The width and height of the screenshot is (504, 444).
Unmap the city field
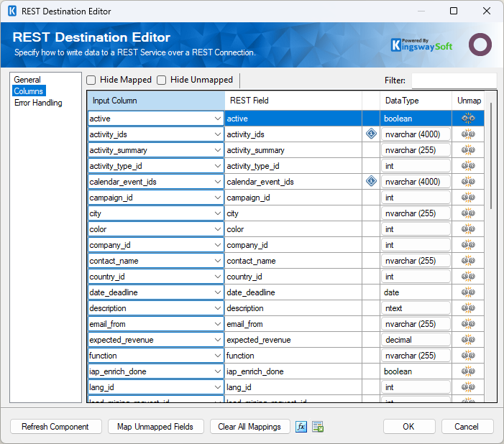468,213
